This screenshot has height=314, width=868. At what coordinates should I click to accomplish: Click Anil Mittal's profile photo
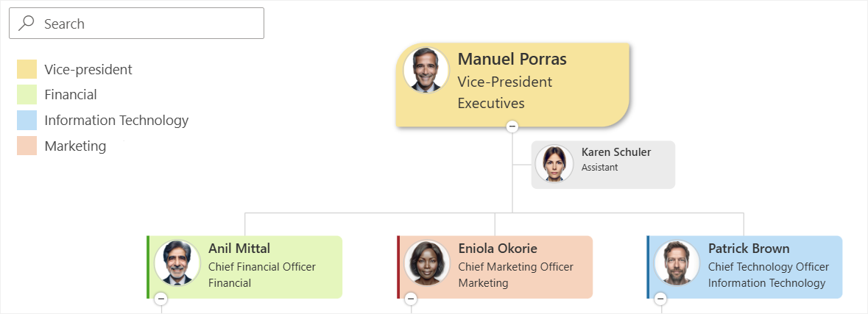pos(177,263)
